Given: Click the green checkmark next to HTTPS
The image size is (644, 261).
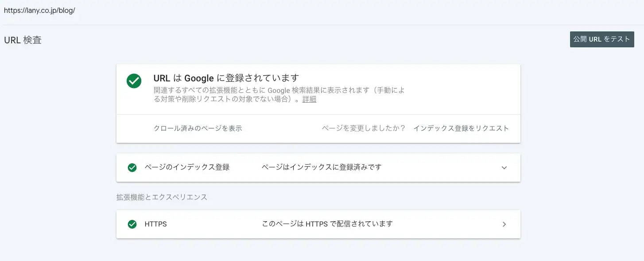Looking at the screenshot, I should click(132, 224).
